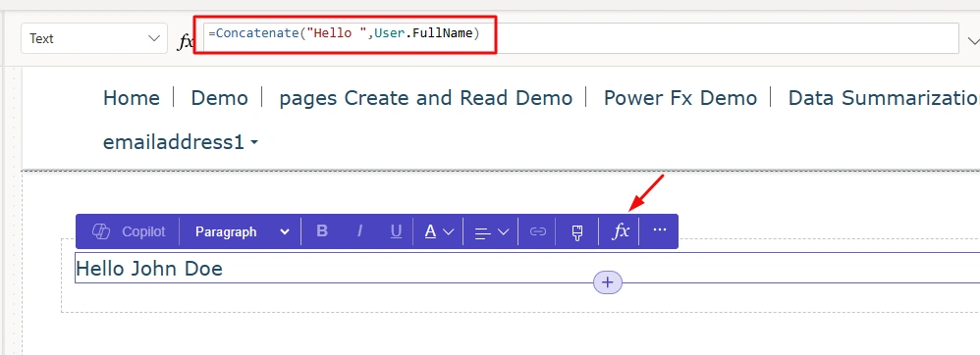Open pages Create and Read Demo link
This screenshot has height=355, width=980.
pyautogui.click(x=425, y=98)
